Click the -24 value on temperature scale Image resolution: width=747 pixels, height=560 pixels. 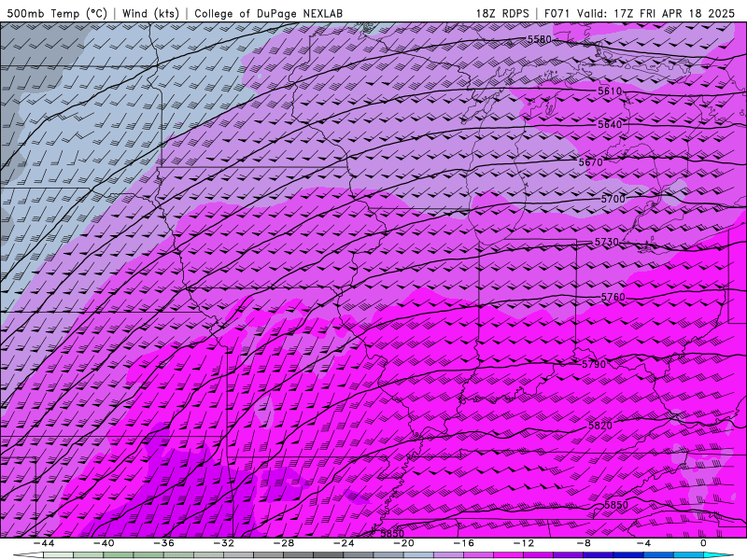coord(344,543)
